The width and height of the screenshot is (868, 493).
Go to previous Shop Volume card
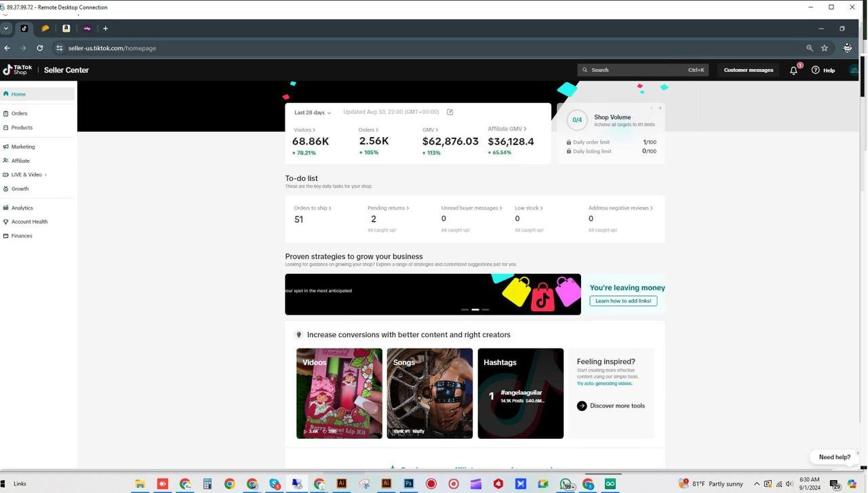point(652,108)
